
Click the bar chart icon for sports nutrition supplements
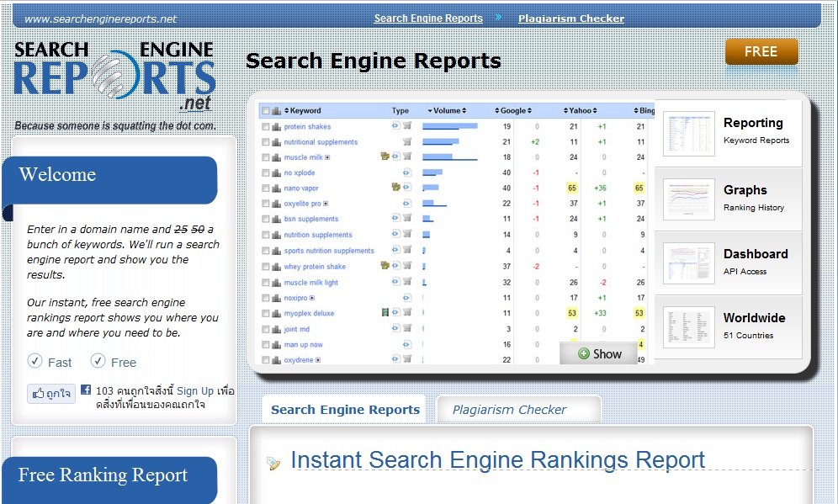pyautogui.click(x=276, y=251)
